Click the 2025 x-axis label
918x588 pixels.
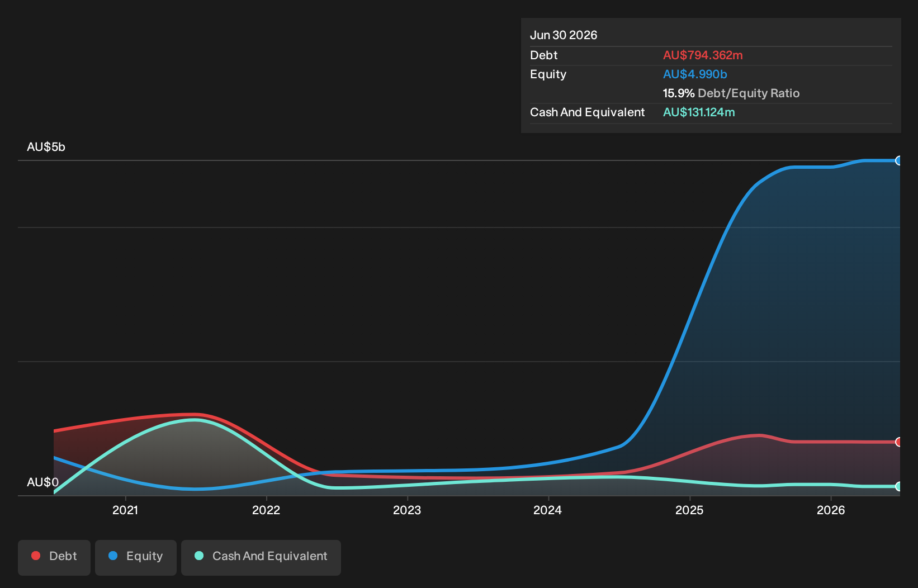coord(689,510)
